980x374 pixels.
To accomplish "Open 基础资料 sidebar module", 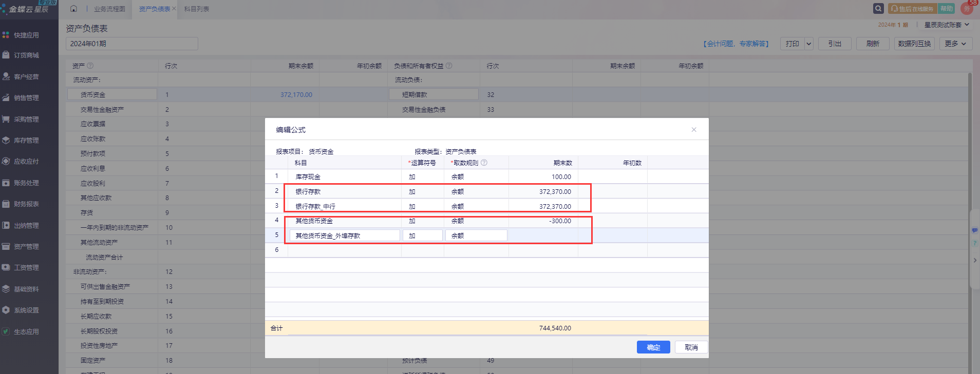I will coord(26,289).
